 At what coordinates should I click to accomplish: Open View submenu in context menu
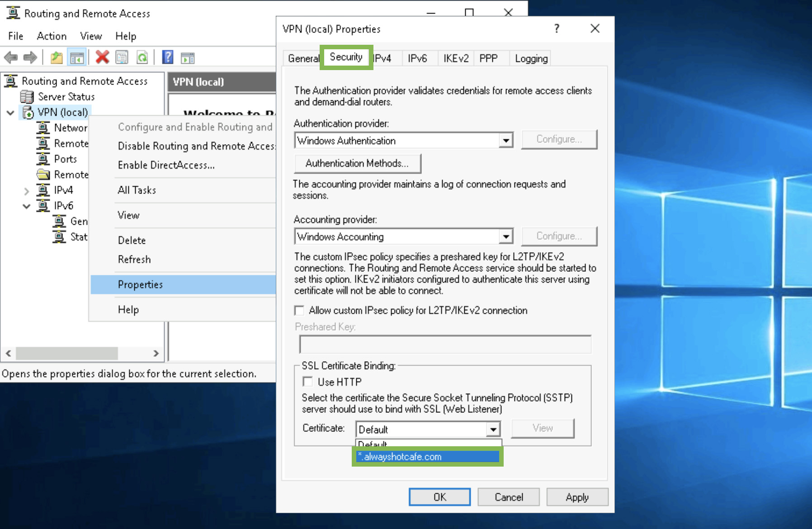pos(183,215)
